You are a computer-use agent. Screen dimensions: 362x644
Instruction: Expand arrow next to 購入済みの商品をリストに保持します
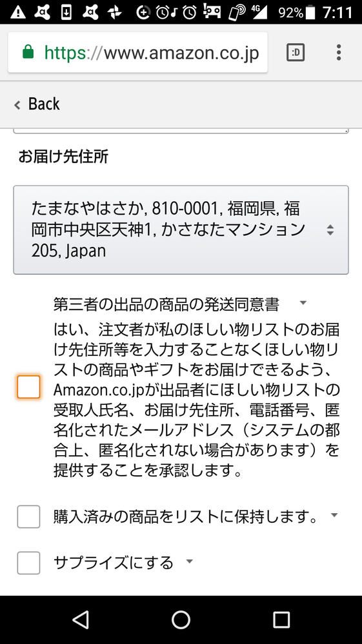pyautogui.click(x=334, y=515)
